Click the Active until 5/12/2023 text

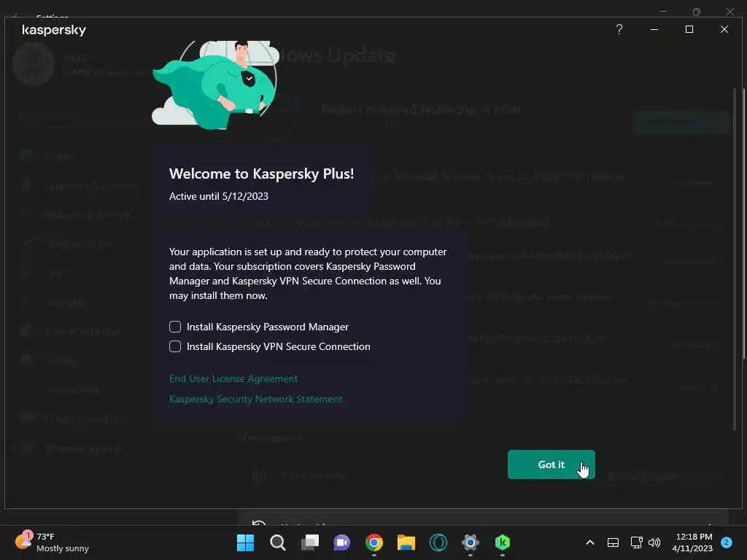point(219,196)
